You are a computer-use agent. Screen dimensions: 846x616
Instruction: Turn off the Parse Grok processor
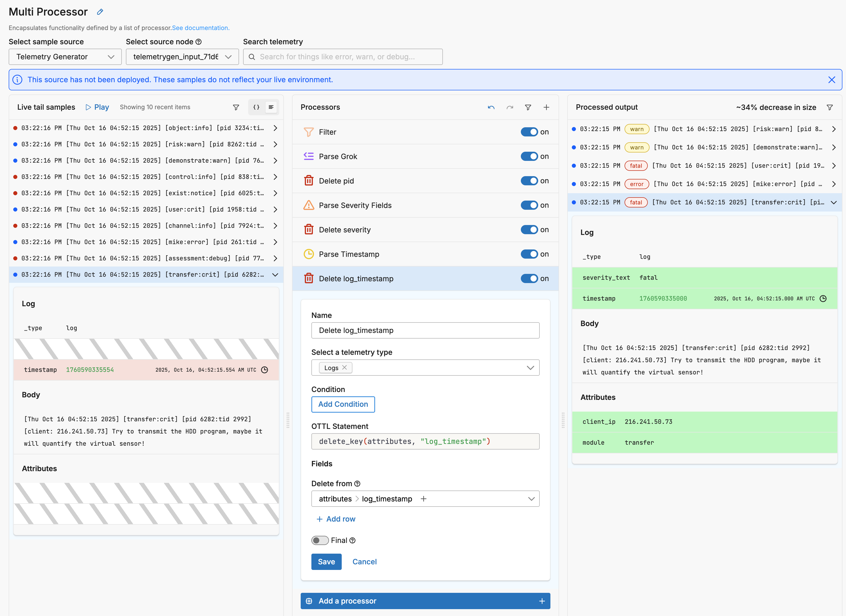click(529, 156)
